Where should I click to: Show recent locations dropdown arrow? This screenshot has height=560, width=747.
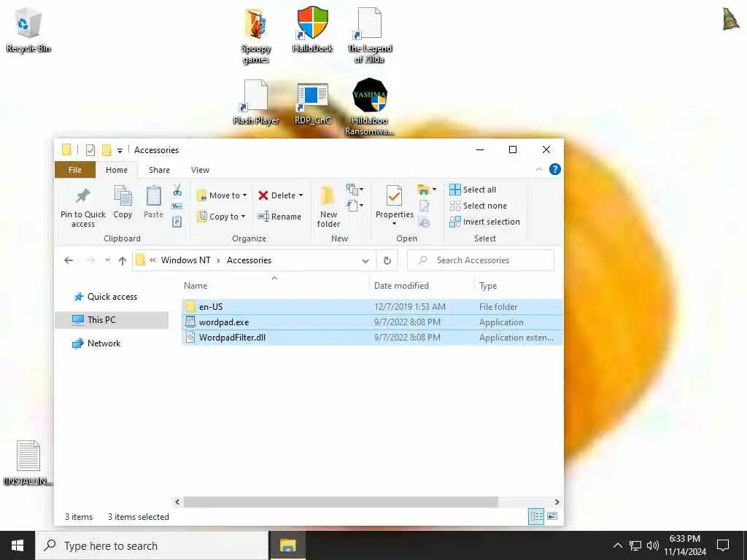108,260
